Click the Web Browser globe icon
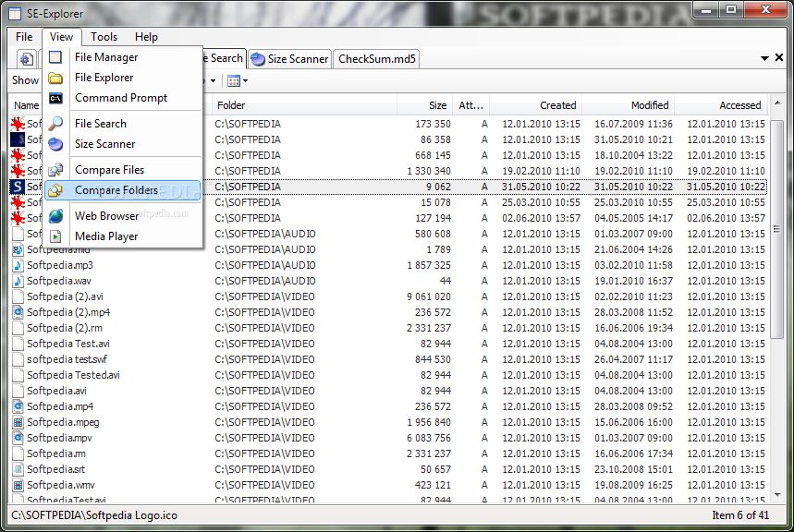 (55, 216)
